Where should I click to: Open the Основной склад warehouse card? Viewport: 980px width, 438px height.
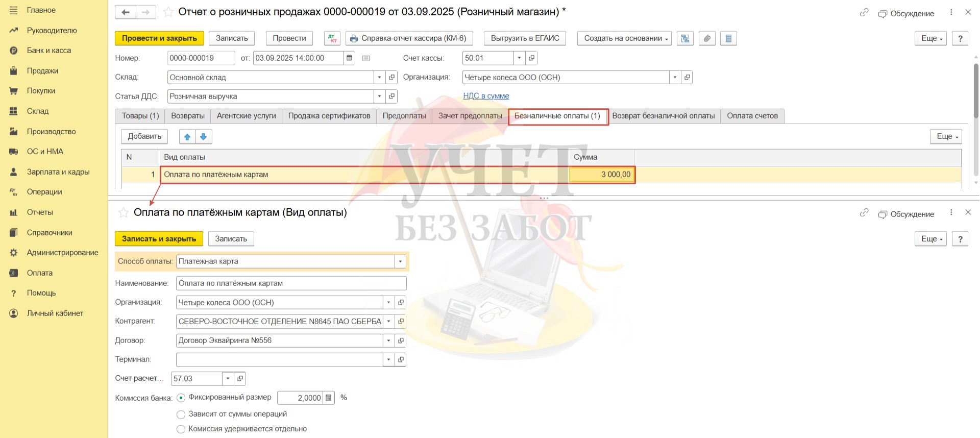(391, 78)
